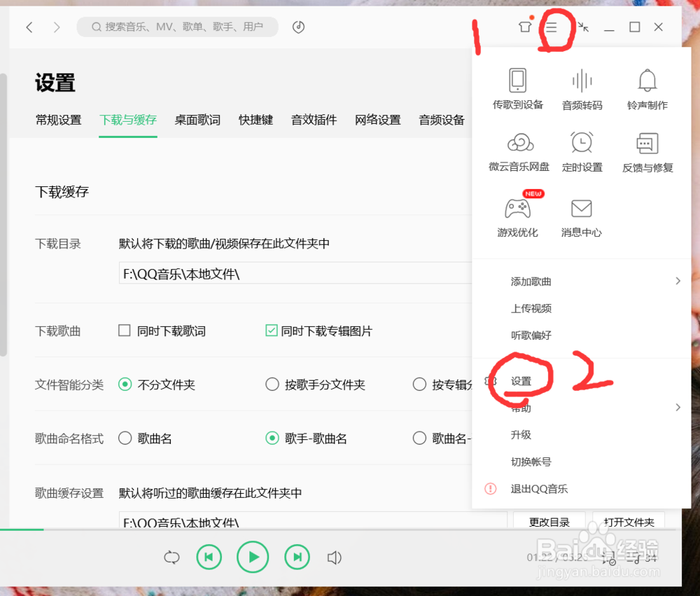Click the search music input field

pyautogui.click(x=178, y=27)
